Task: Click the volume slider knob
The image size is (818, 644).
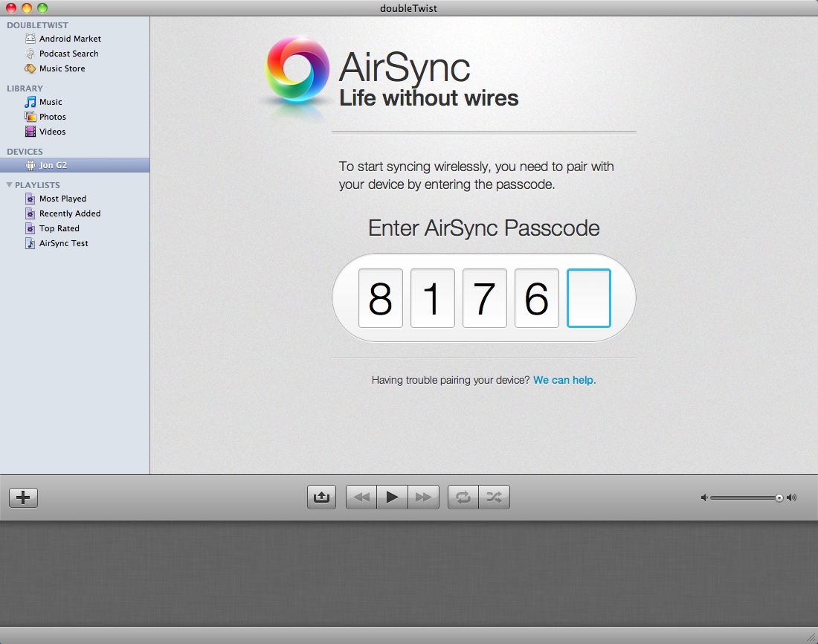Action: (779, 498)
